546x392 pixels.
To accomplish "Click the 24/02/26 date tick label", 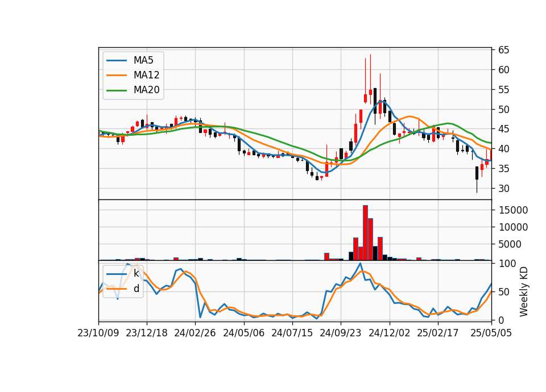I will pyautogui.click(x=195, y=333).
